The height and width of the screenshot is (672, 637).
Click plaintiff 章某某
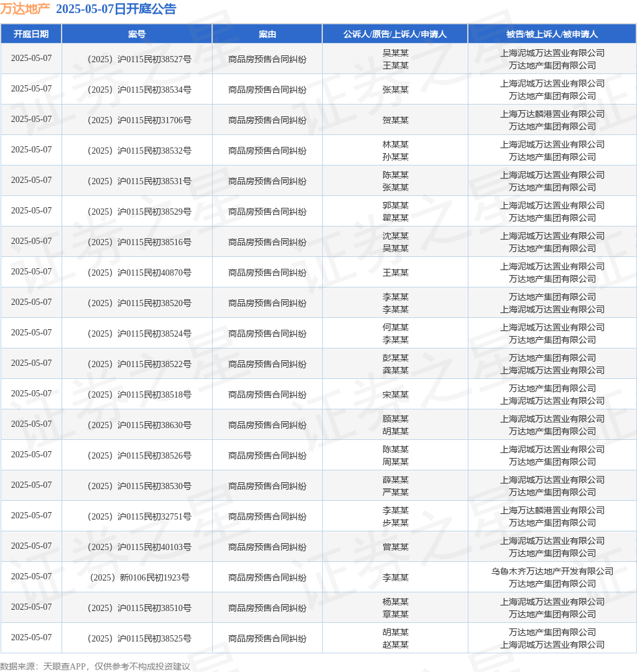(396, 614)
